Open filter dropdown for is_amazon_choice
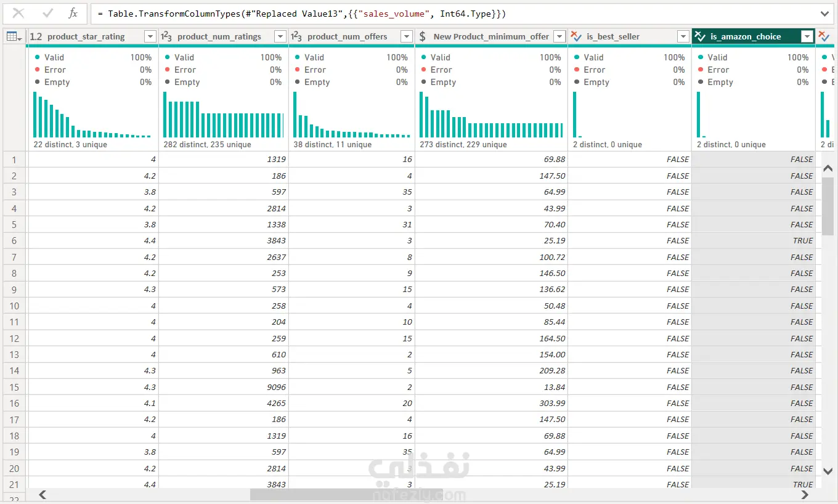838x504 pixels. (x=807, y=37)
